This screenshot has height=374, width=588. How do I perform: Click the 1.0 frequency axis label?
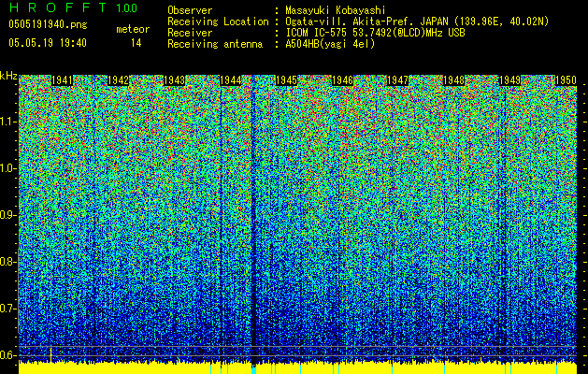click(7, 168)
